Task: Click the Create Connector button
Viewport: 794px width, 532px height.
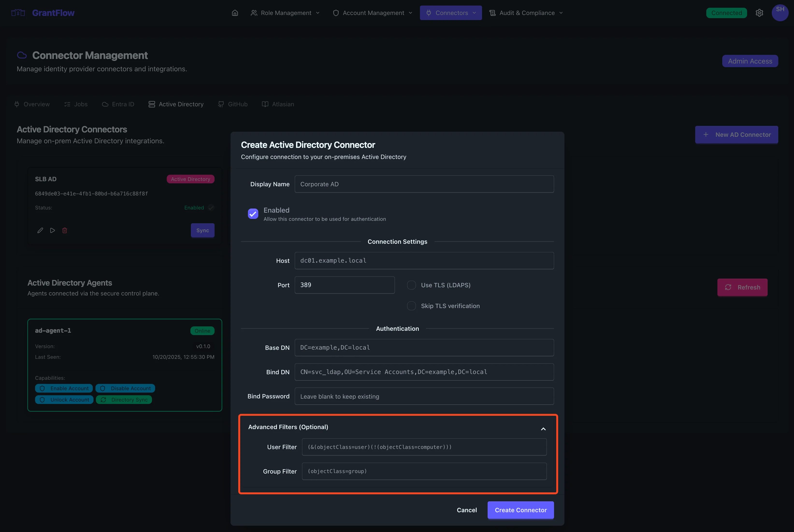Action: coord(520,510)
